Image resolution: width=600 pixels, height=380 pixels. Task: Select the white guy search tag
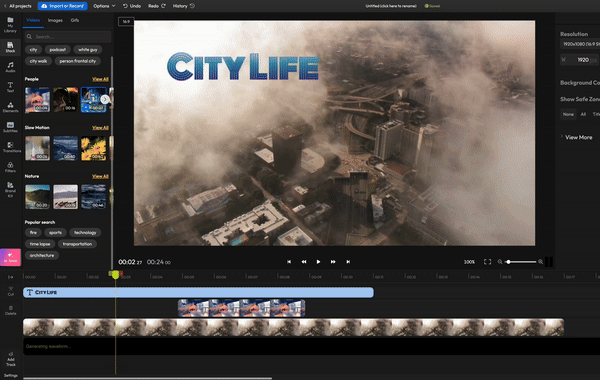[x=88, y=50]
